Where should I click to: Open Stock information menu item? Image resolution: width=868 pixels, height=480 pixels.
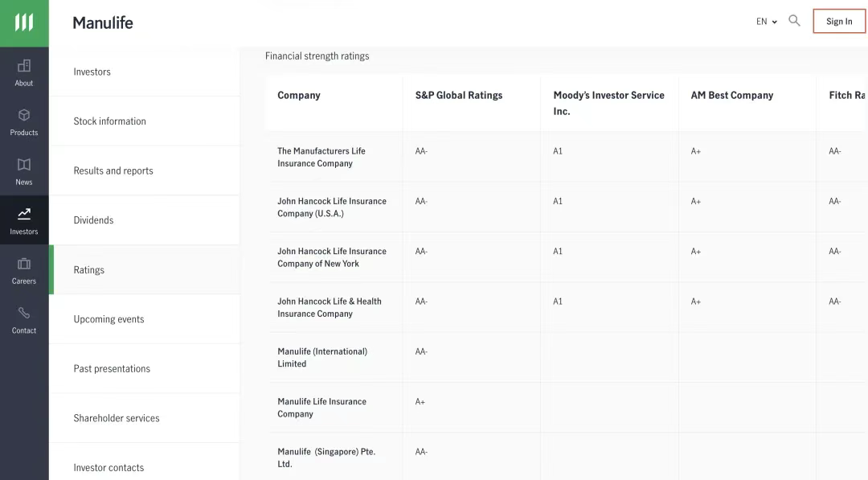[x=145, y=121]
